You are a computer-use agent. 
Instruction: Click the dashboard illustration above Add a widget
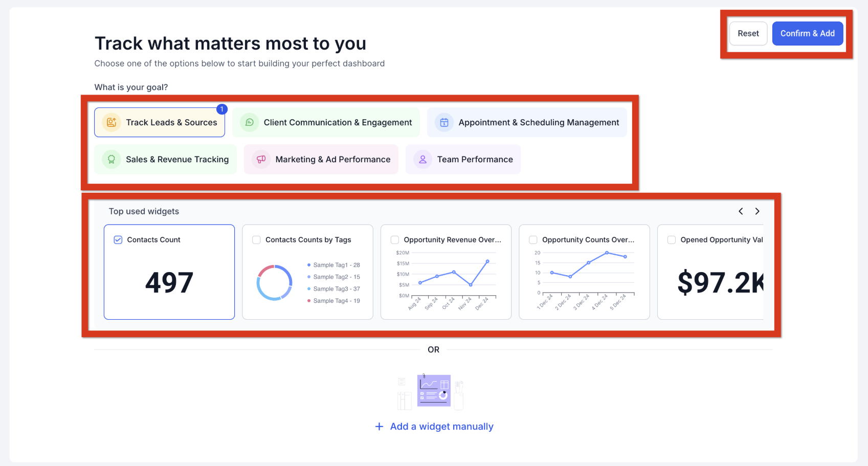point(433,391)
